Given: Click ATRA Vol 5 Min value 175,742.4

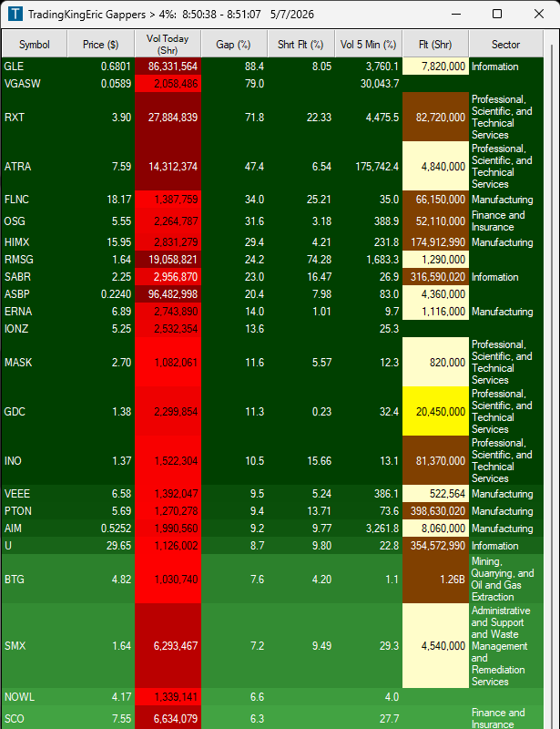Looking at the screenshot, I should pyautogui.click(x=377, y=167).
